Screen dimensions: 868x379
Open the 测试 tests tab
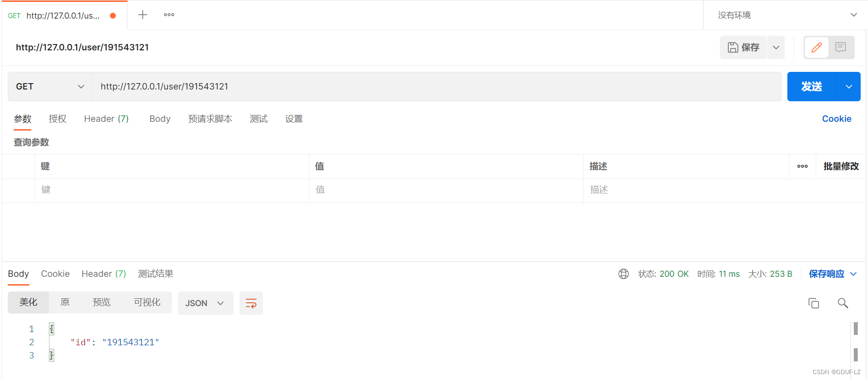[259, 119]
